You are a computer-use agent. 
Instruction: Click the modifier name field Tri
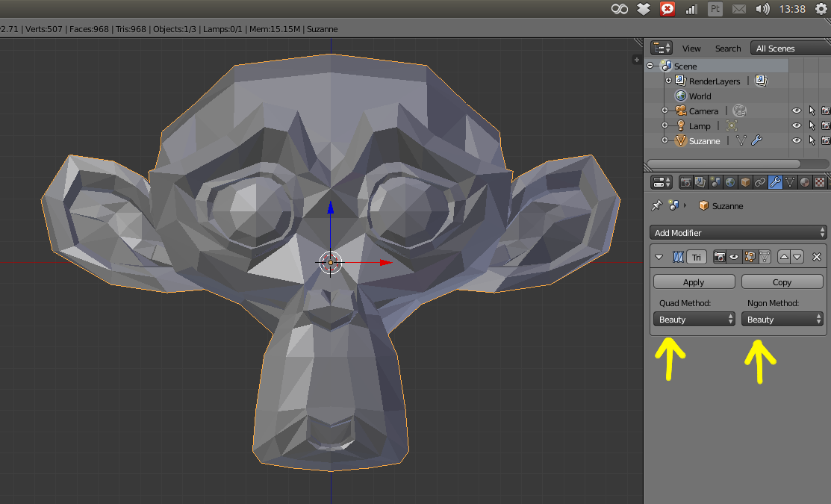(697, 257)
